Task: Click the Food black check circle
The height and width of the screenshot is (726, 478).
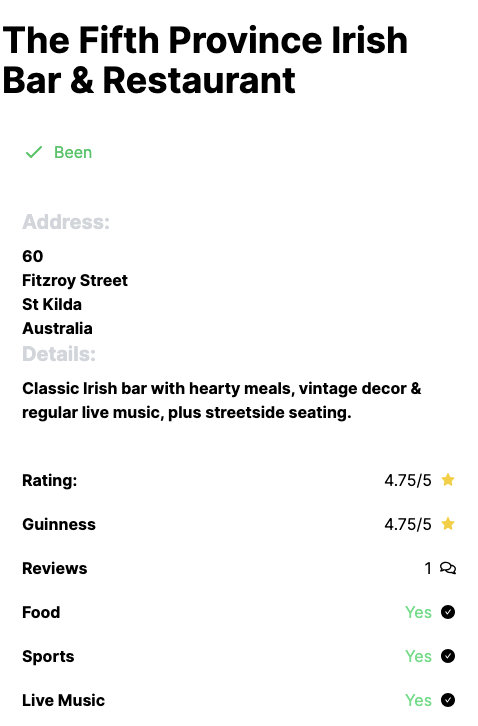Action: pos(448,612)
